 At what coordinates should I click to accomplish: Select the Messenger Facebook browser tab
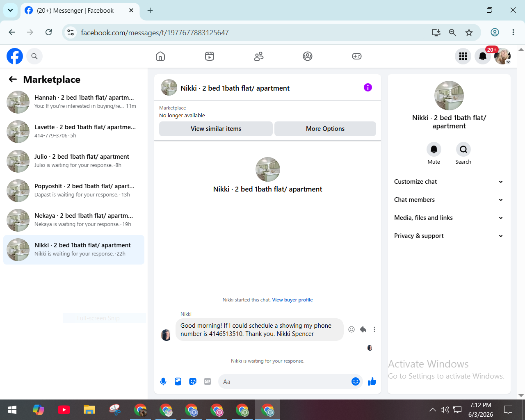(80, 11)
